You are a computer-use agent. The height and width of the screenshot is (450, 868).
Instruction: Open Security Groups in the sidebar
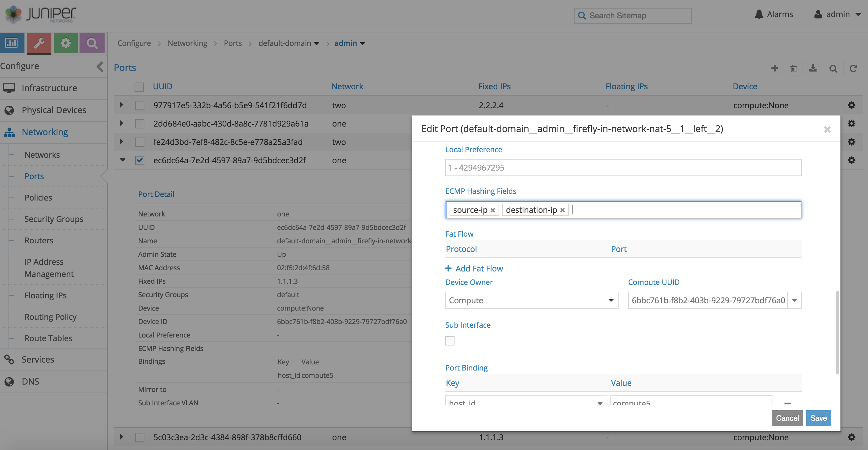tap(54, 219)
